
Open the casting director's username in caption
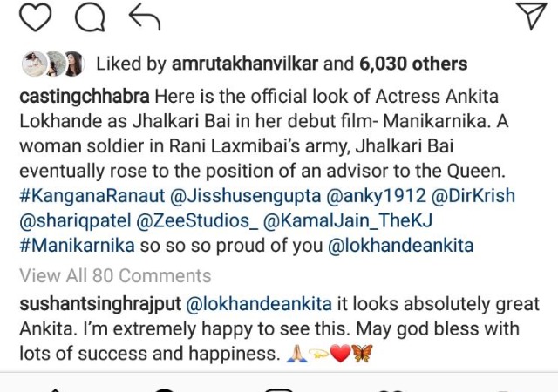click(x=85, y=97)
